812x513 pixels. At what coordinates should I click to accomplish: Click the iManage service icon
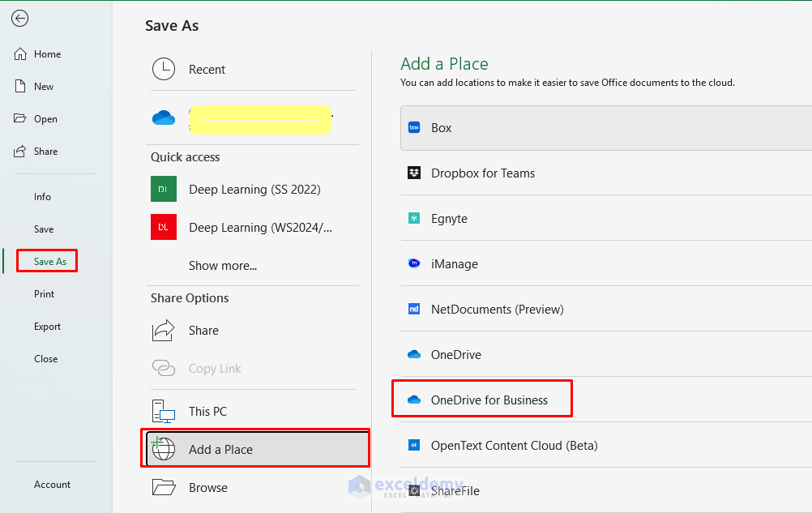click(x=414, y=264)
